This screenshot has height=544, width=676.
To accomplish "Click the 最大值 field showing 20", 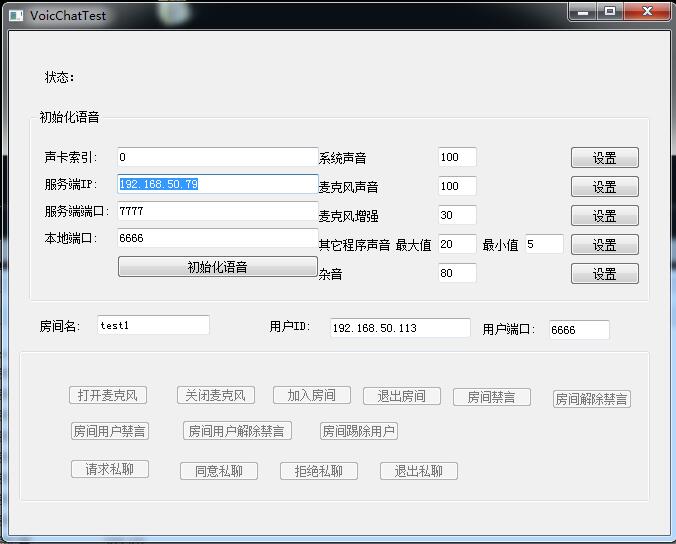I will 457,244.
